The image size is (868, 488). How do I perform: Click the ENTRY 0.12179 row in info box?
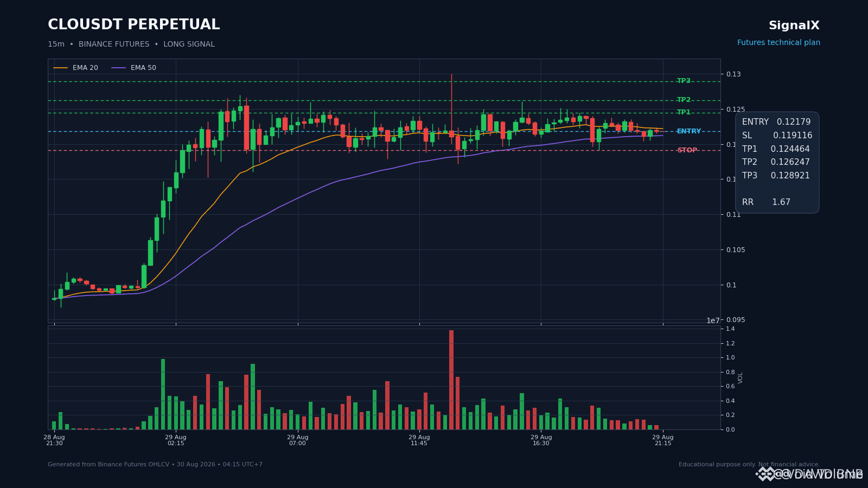(776, 122)
